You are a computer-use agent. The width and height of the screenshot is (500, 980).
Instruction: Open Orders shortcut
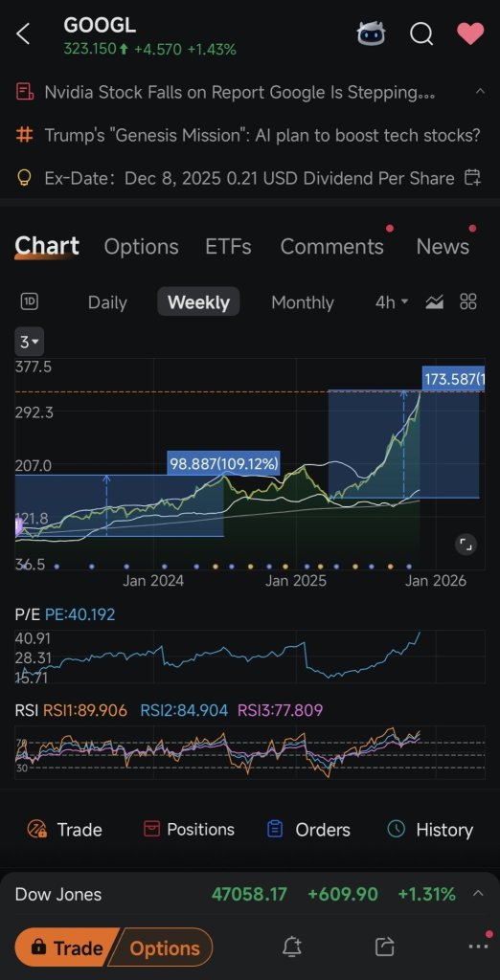(x=307, y=830)
